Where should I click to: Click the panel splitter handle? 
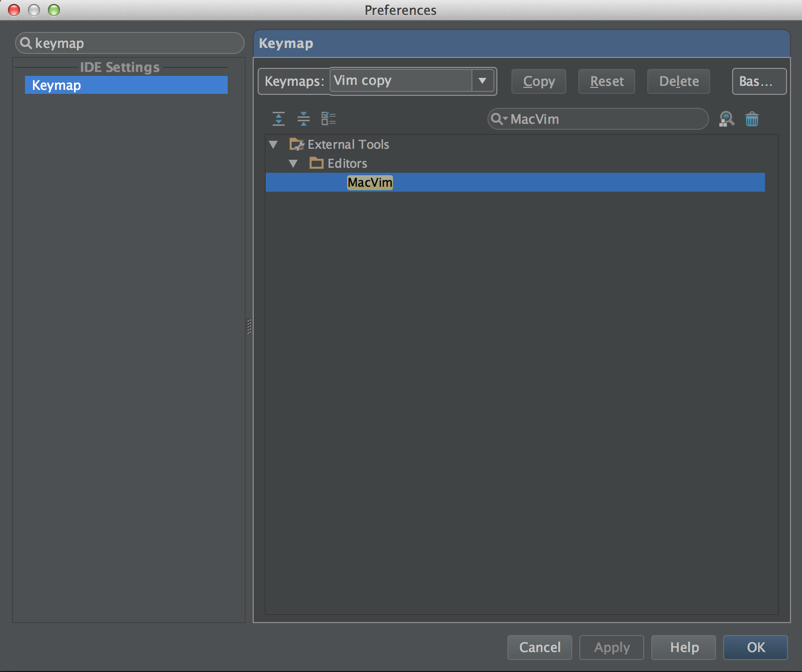pos(249,327)
